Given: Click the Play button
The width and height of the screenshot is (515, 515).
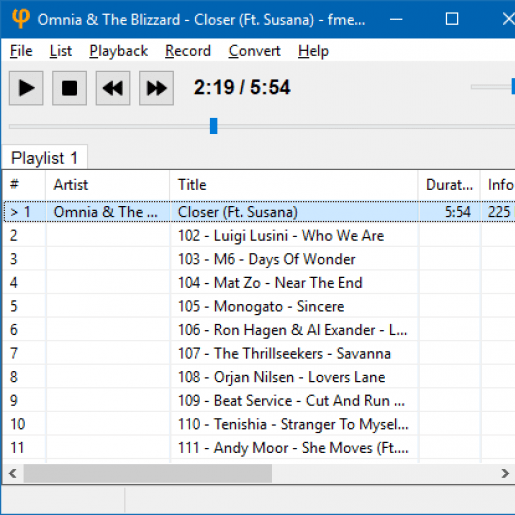Looking at the screenshot, I should pos(26,88).
